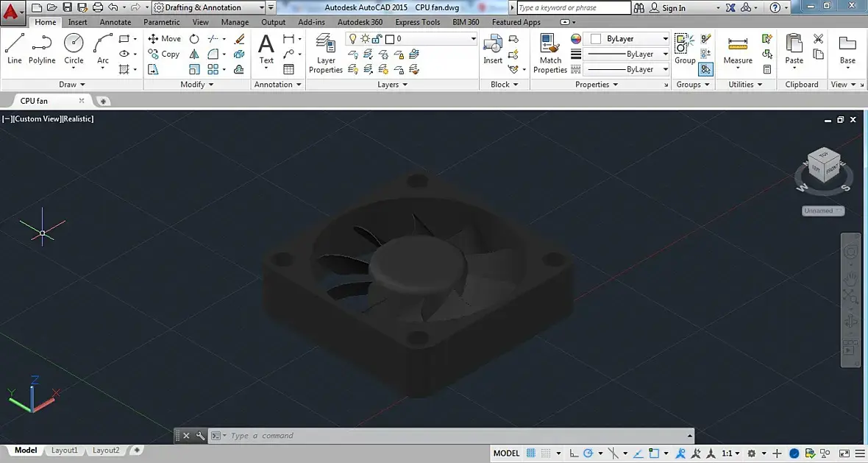The image size is (868, 463).
Task: Expand the Layers panel
Action: [393, 84]
